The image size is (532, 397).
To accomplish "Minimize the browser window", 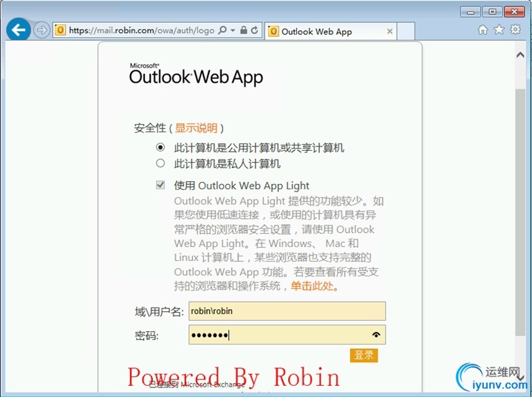I will (x=470, y=12).
